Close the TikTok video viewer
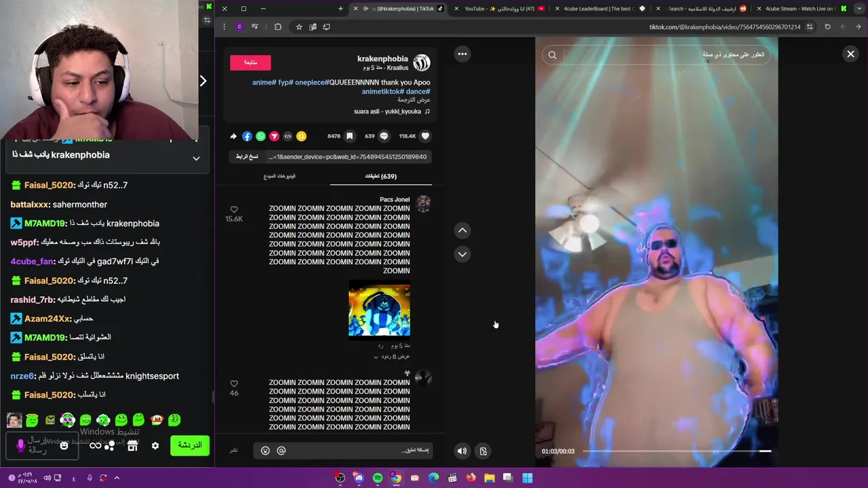This screenshot has height=488, width=868. coord(850,54)
